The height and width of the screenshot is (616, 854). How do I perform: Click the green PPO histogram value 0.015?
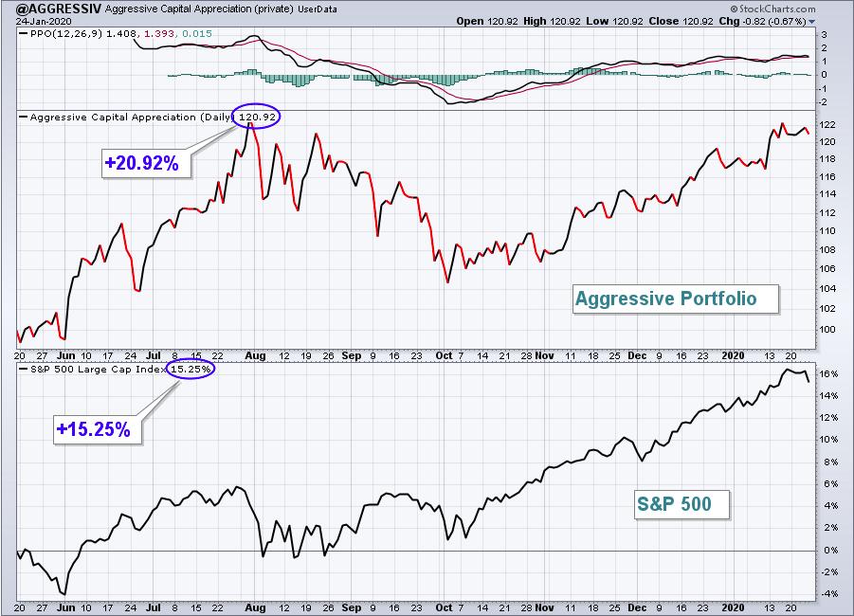tap(197, 34)
